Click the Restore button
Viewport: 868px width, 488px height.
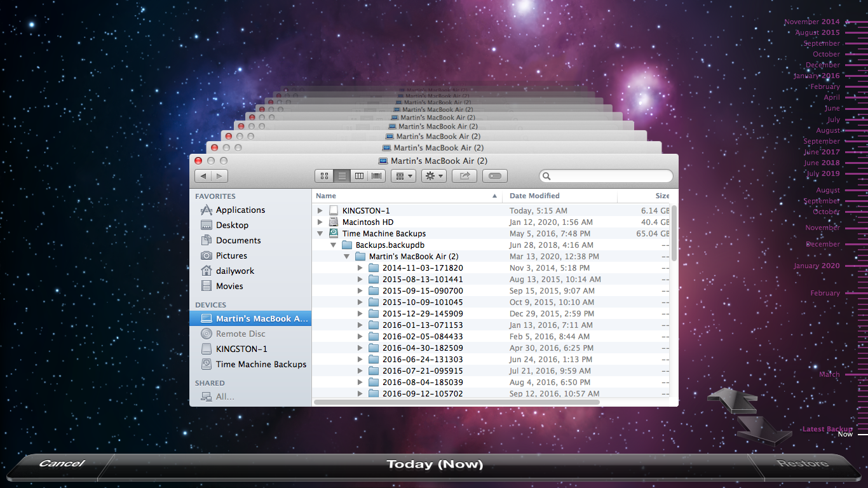tap(803, 464)
